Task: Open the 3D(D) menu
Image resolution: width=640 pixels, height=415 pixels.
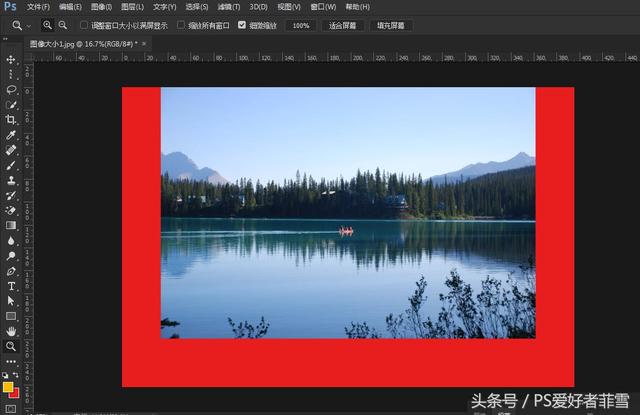Action: point(258,7)
